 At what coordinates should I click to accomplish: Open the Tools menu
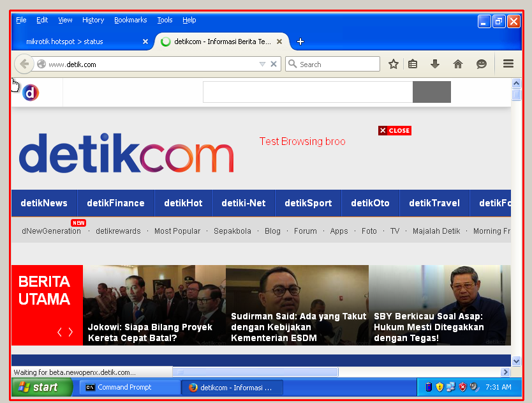click(x=165, y=20)
